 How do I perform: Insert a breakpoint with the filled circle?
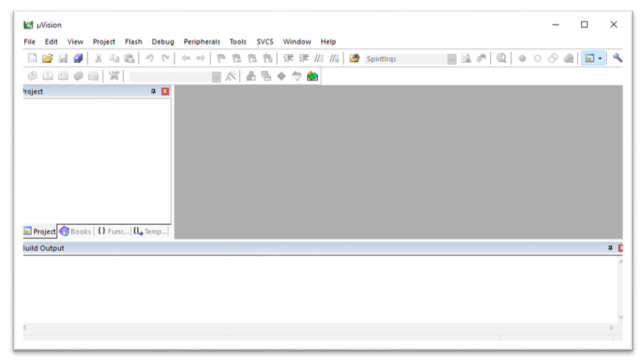[522, 59]
